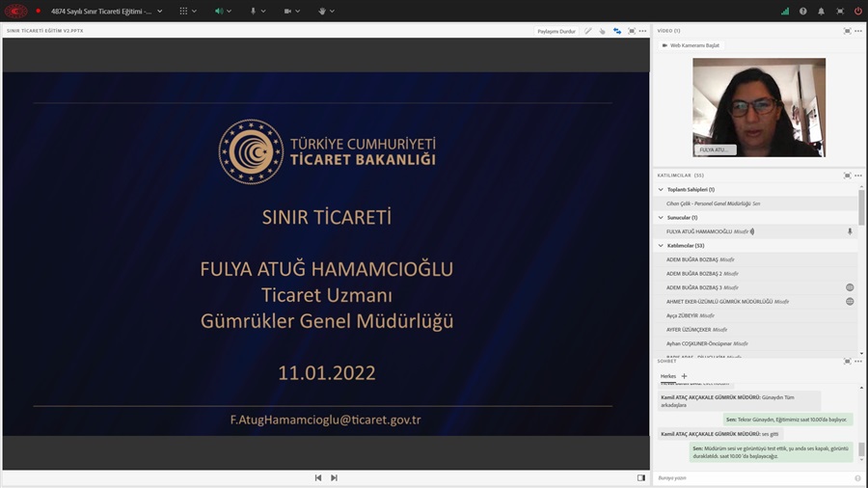Click microphone icon beside FULYA ATUĞ HAMAMCIOĞLU
868x488 pixels.
click(x=850, y=231)
